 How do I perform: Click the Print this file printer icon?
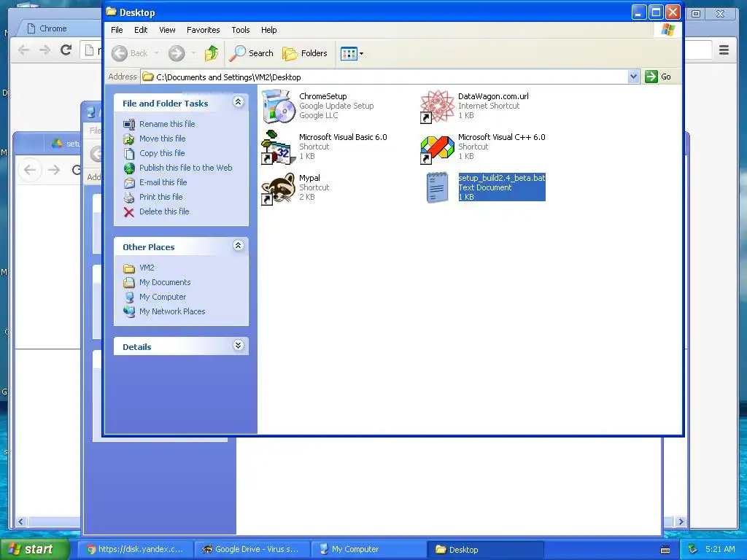point(129,197)
